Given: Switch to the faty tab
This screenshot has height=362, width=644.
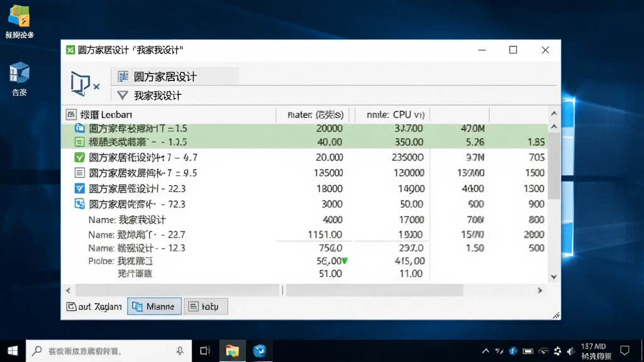Looking at the screenshot, I should (x=206, y=307).
